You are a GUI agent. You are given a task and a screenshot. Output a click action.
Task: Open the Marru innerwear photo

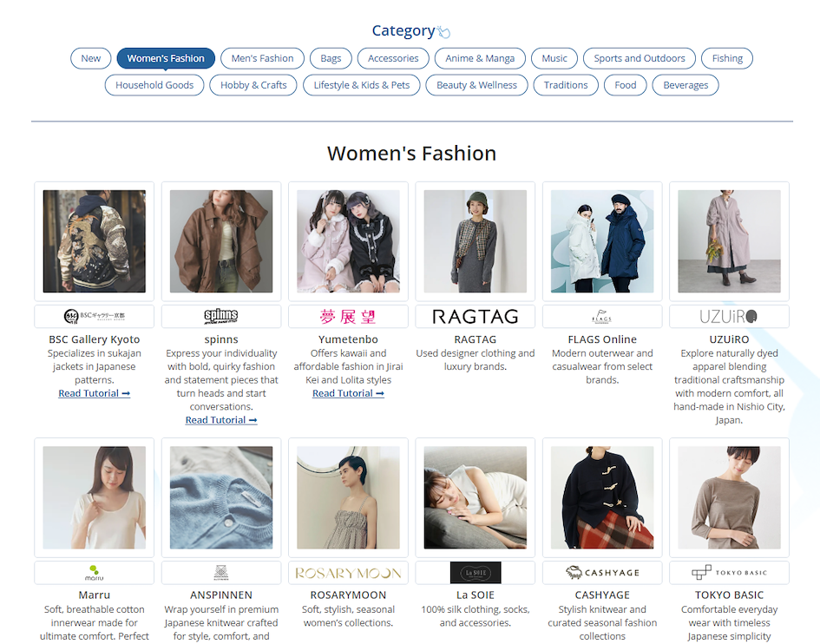(x=94, y=497)
